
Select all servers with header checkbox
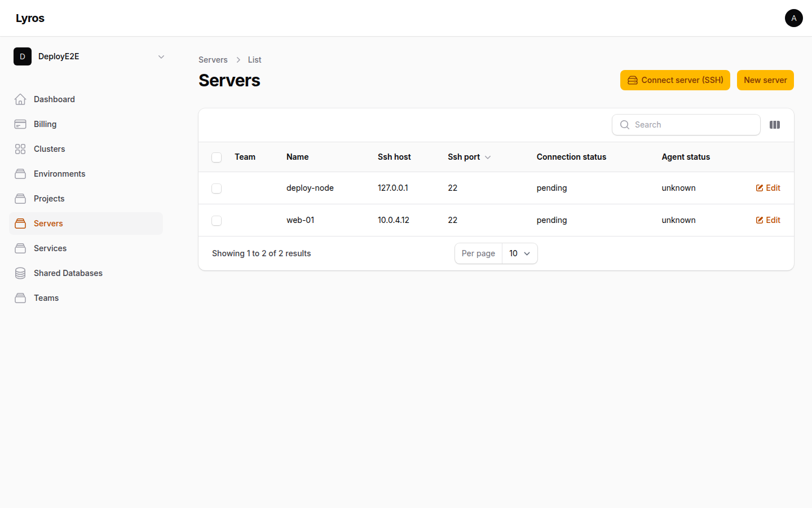click(x=217, y=157)
